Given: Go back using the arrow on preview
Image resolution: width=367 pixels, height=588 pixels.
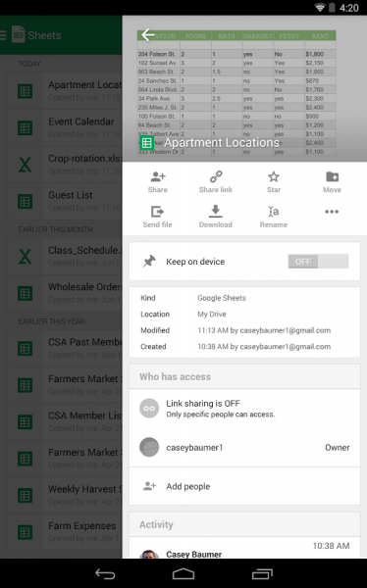Looking at the screenshot, I should [x=148, y=35].
